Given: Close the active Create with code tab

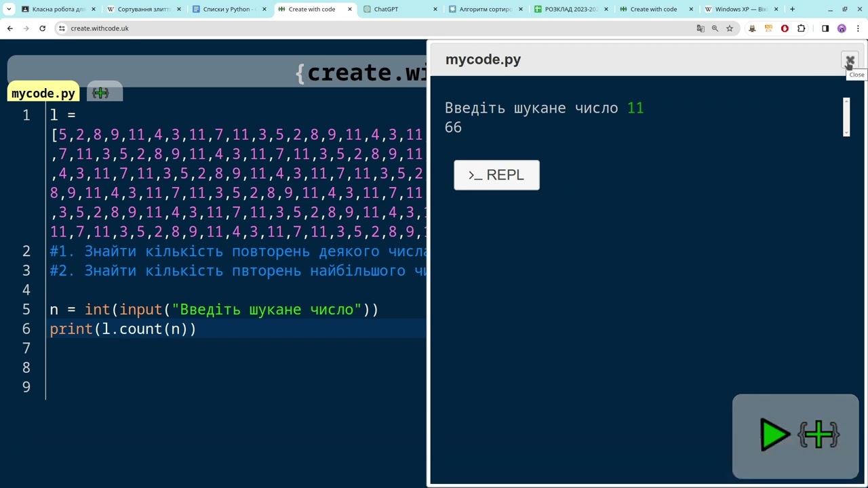Looking at the screenshot, I should pyautogui.click(x=350, y=9).
